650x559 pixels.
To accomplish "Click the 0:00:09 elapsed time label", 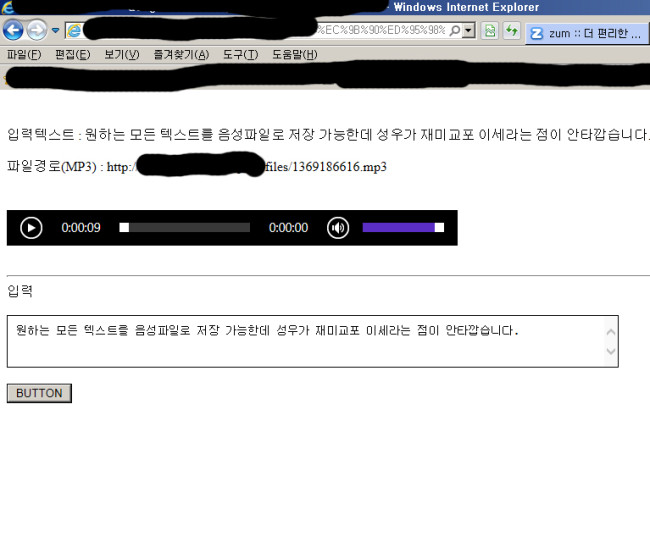I will click(81, 228).
